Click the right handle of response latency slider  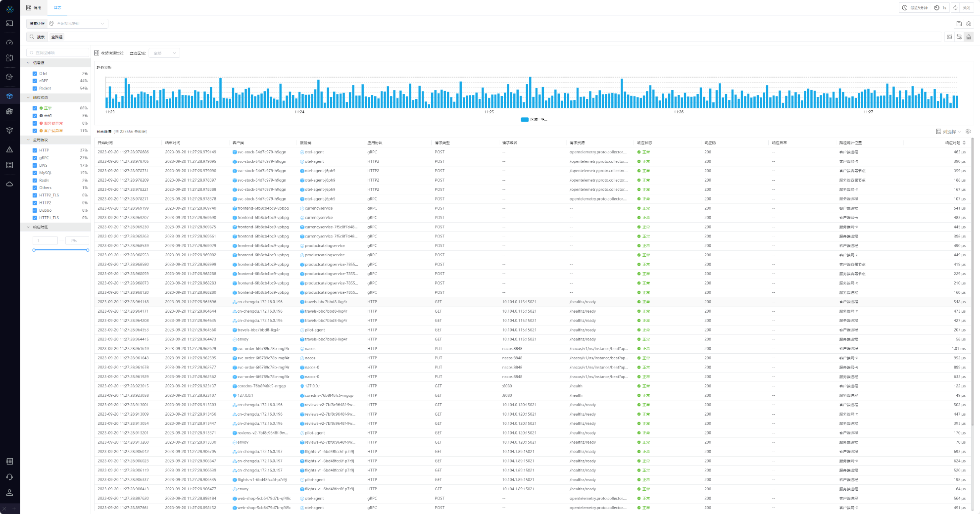88,250
